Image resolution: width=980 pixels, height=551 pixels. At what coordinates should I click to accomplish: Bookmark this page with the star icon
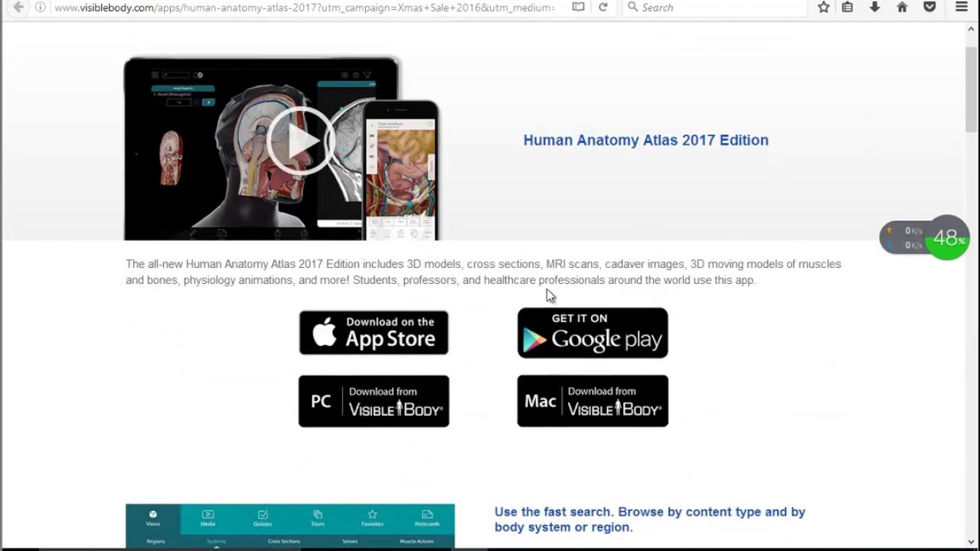coord(823,7)
